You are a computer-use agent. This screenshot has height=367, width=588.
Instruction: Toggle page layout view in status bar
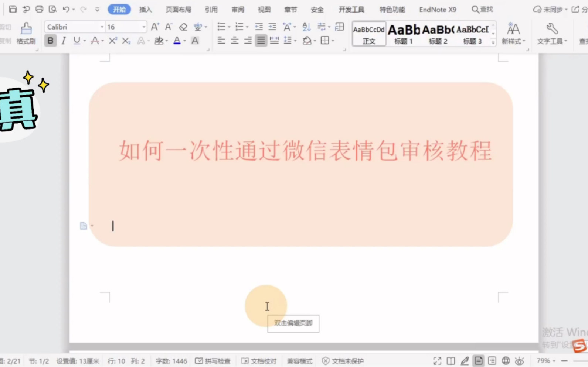(478, 361)
